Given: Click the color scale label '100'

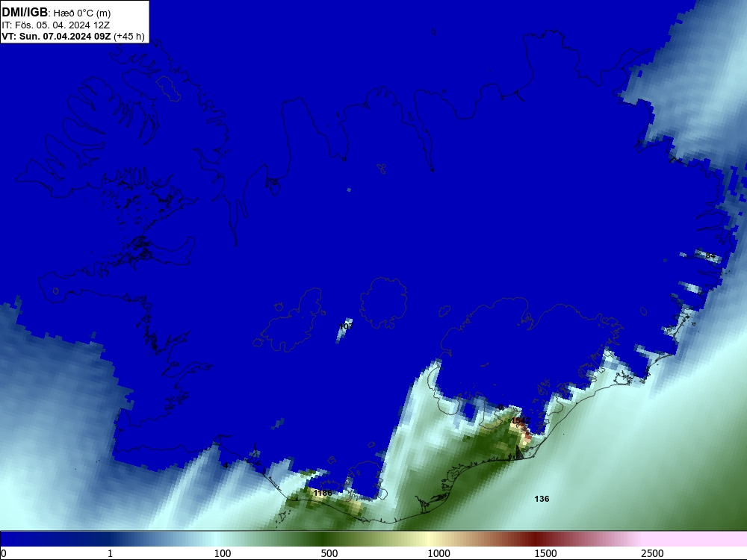Looking at the screenshot, I should tap(223, 553).
